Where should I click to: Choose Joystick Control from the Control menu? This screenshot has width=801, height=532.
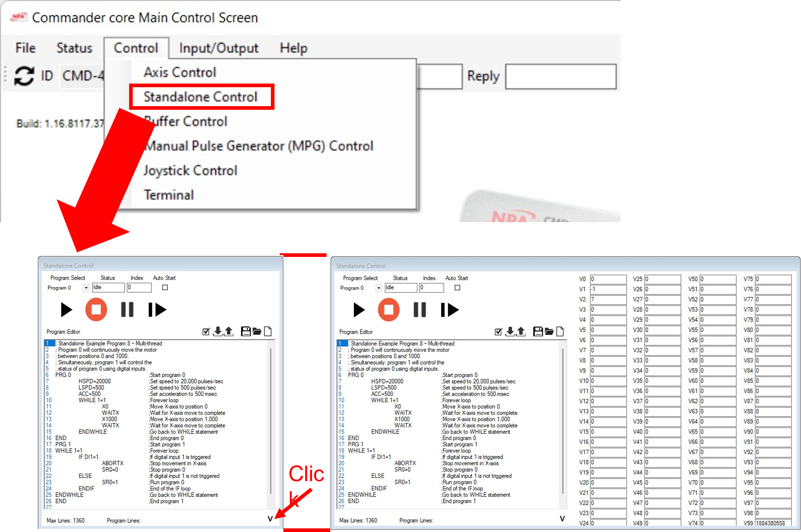coord(190,170)
